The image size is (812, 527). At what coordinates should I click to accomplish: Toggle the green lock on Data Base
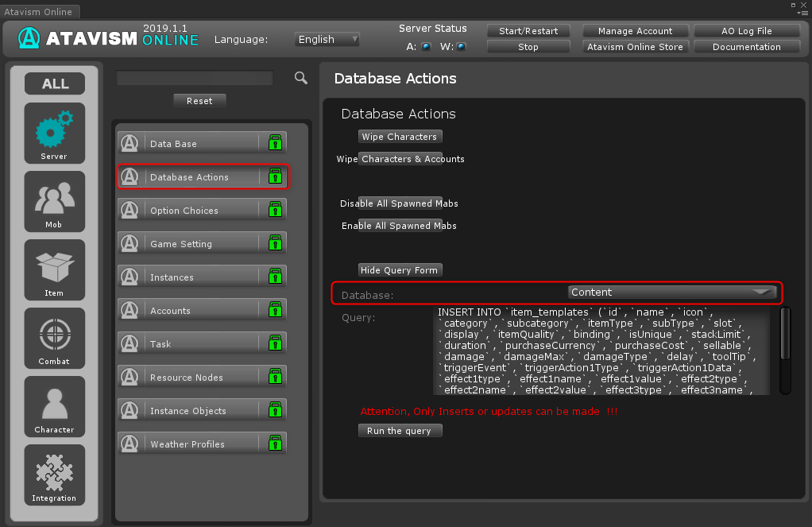274,143
